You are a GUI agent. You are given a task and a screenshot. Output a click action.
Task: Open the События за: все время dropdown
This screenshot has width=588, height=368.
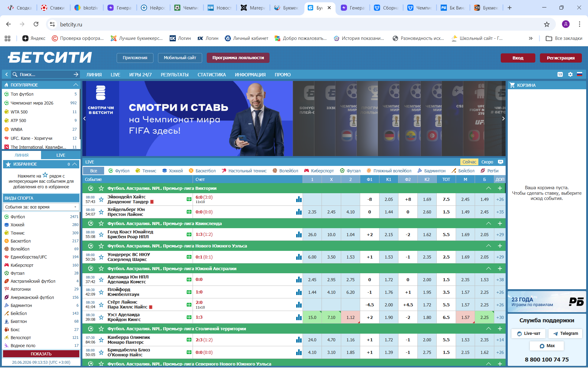(x=41, y=207)
